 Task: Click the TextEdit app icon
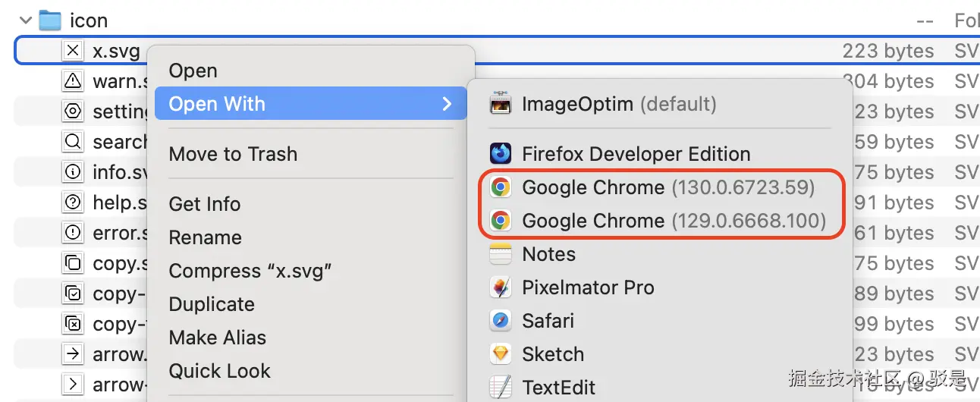click(501, 387)
